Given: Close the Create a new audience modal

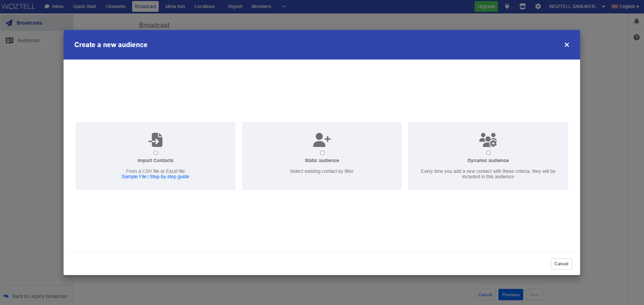Looking at the screenshot, I should click(567, 45).
